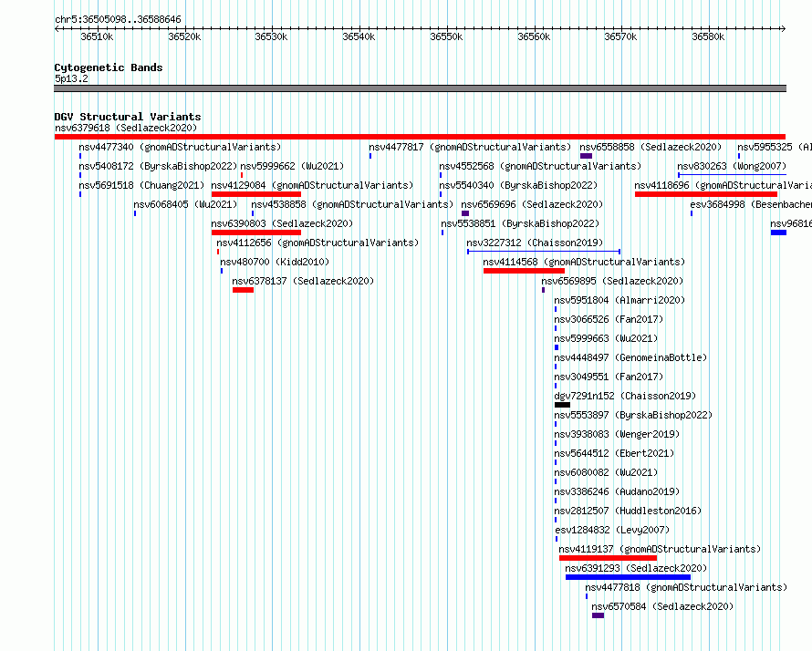Open nsv6068405 (Wu2021) variant
Viewport: 812px width, 651px height.
[185, 204]
